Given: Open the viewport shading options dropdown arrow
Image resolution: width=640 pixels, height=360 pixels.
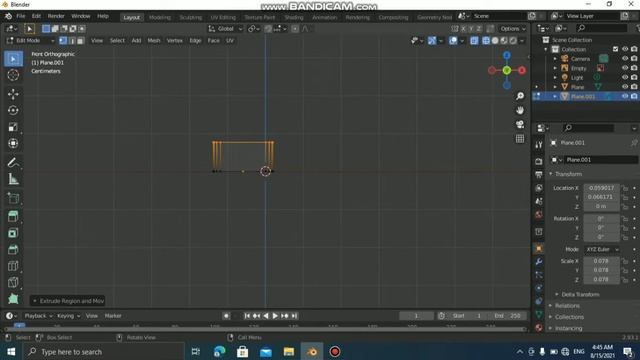Looking at the screenshot, I should coord(522,40).
